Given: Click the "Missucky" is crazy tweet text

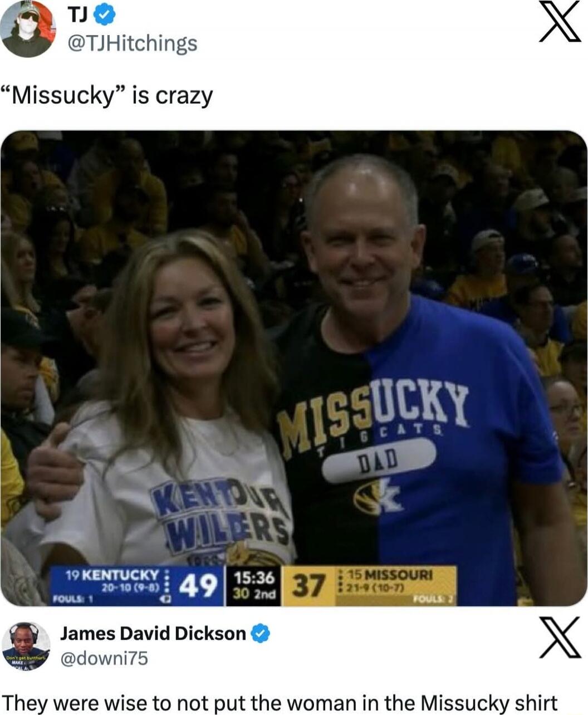Looking at the screenshot, I should pyautogui.click(x=107, y=95).
